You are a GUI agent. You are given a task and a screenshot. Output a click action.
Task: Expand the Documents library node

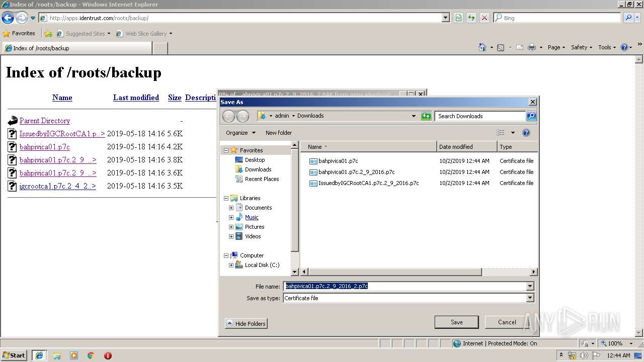point(231,208)
